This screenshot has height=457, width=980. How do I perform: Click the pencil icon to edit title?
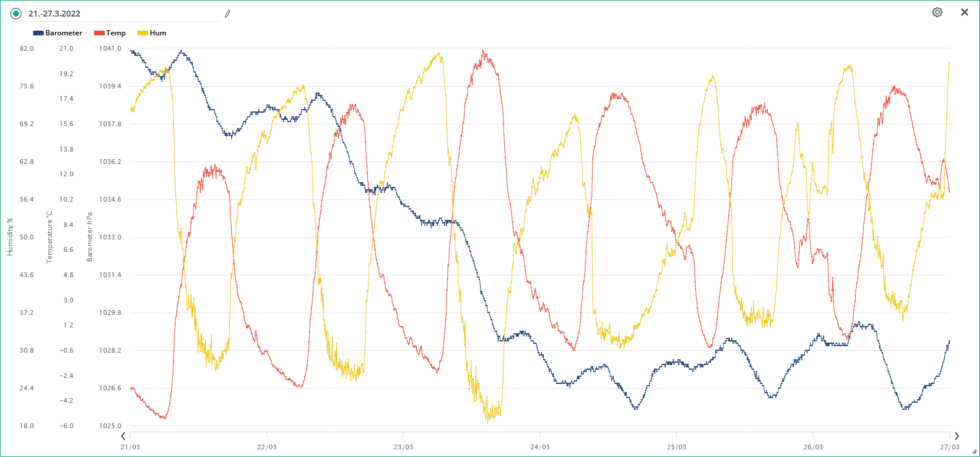[228, 14]
